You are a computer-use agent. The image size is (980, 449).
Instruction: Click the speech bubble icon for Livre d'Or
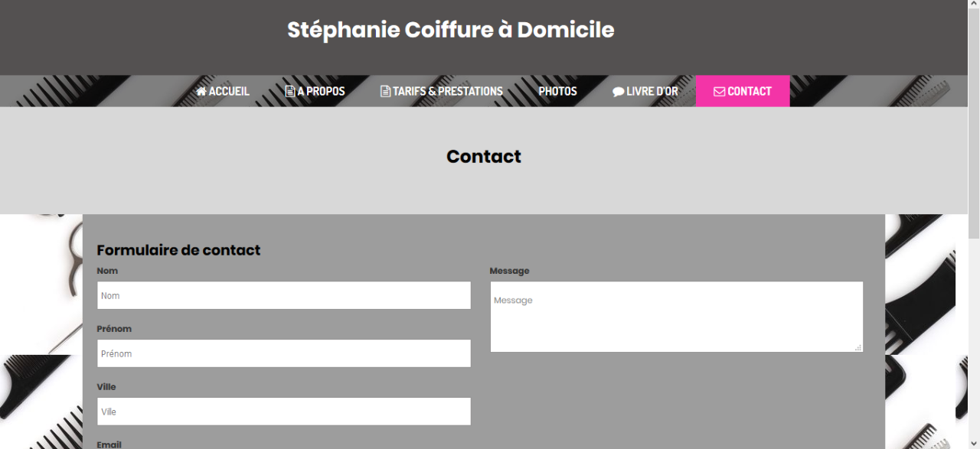[x=618, y=92]
